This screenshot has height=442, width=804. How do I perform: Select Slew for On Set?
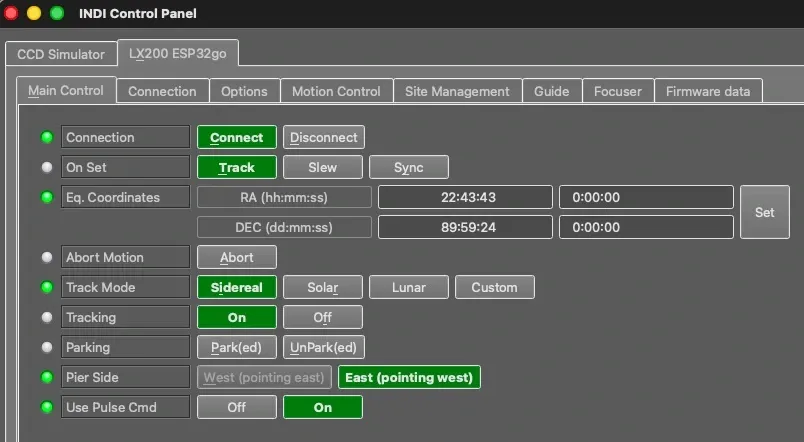323,167
